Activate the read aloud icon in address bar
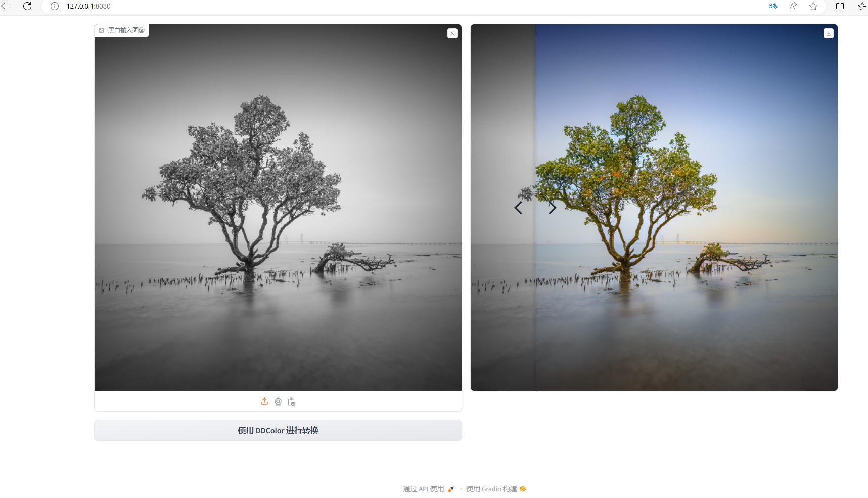The image size is (868, 498). [793, 6]
